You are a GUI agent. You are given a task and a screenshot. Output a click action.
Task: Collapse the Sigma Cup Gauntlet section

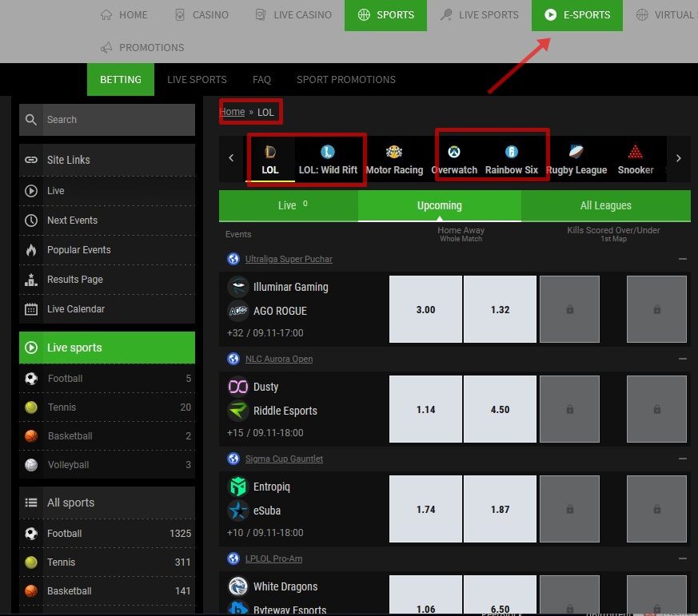[x=683, y=459]
